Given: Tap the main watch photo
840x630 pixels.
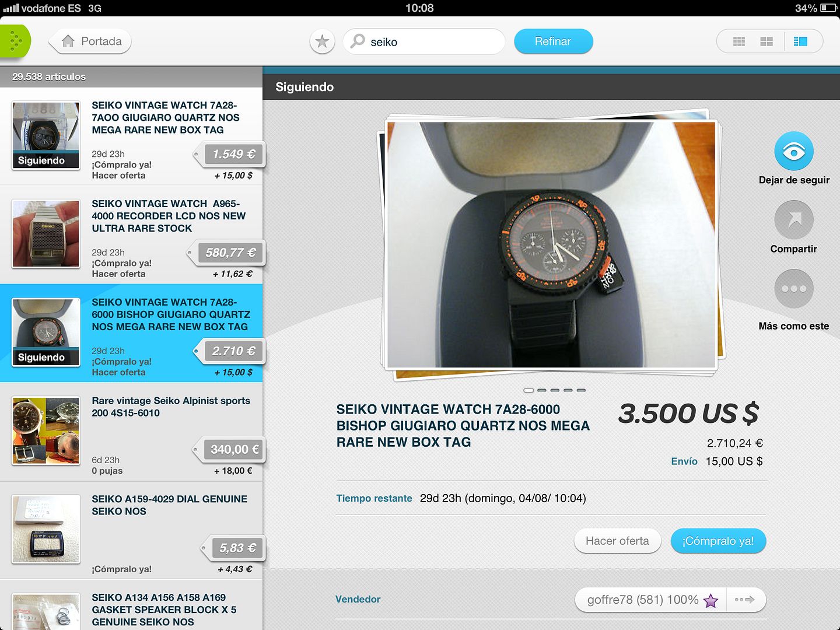Looking at the screenshot, I should coord(551,244).
